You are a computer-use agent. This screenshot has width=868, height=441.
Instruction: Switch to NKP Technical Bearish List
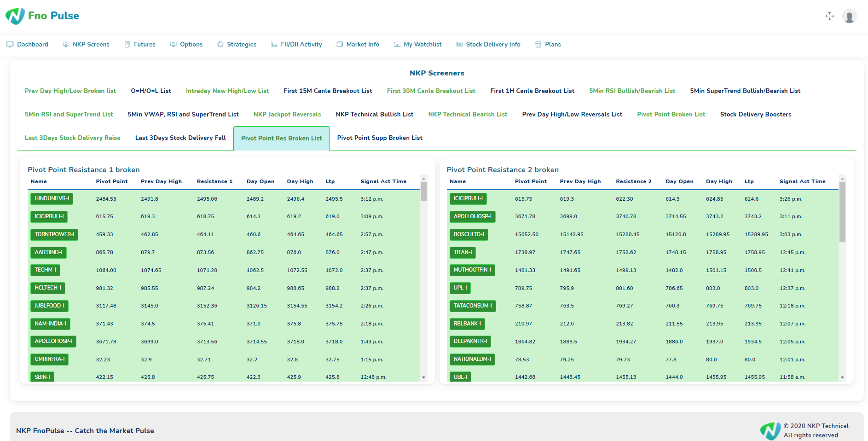click(x=468, y=115)
